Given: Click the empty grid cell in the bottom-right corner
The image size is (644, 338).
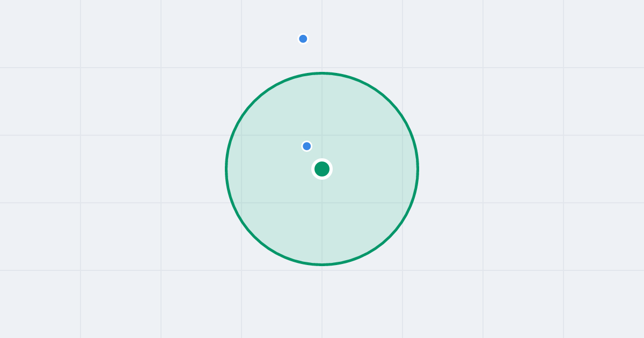Looking at the screenshot, I should pyautogui.click(x=604, y=304).
